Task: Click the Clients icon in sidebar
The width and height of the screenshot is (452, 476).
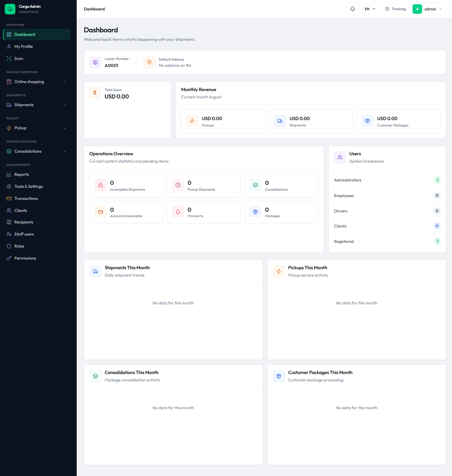Action: click(9, 211)
